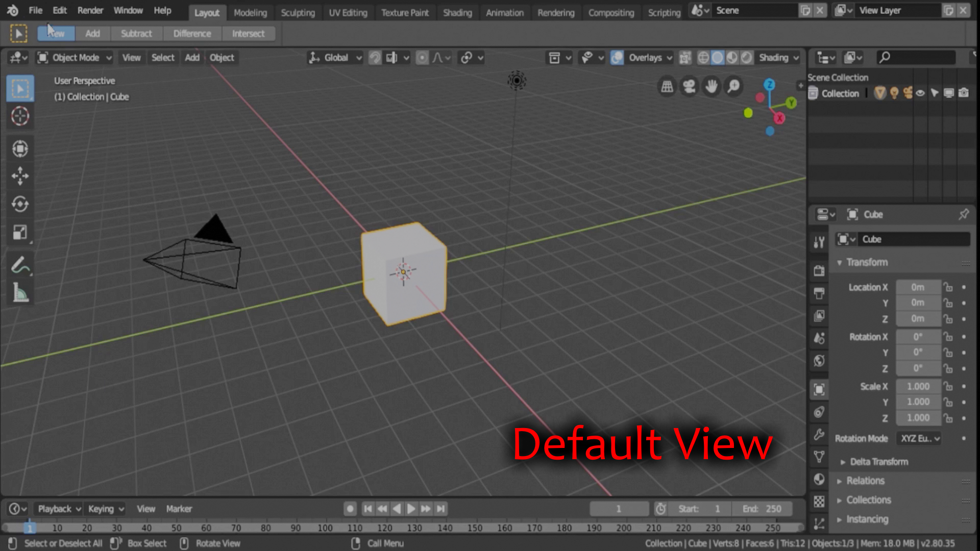Jump to the timeline end frame button
The width and height of the screenshot is (980, 551).
pyautogui.click(x=440, y=509)
